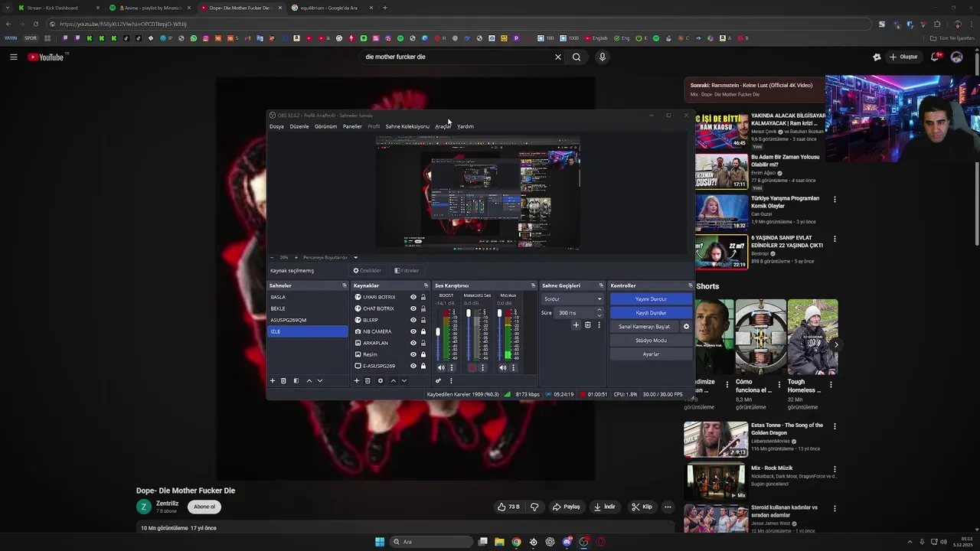Toggle lock on Resim source
The image size is (980, 551).
click(423, 354)
